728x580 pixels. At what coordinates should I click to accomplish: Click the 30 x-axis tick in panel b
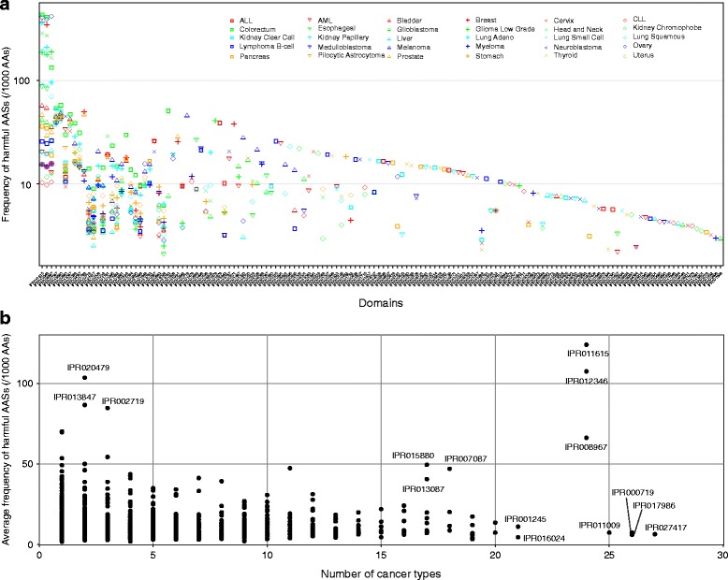tap(722, 555)
